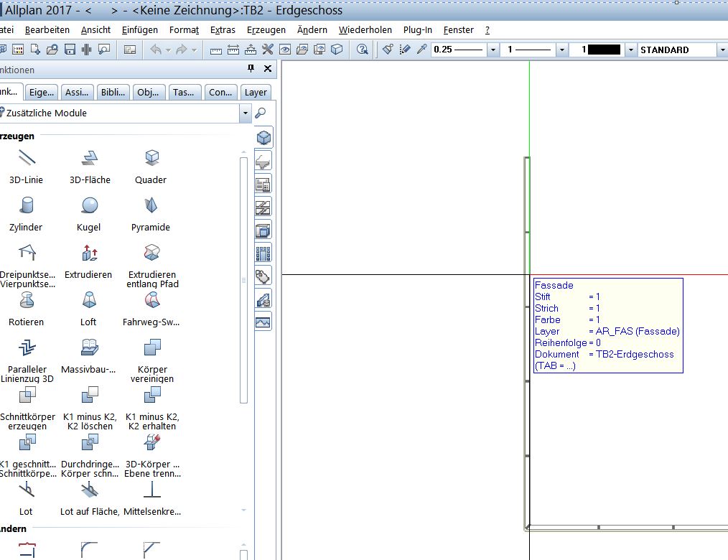Expand the Zusätzliche Module dropdown

[246, 113]
